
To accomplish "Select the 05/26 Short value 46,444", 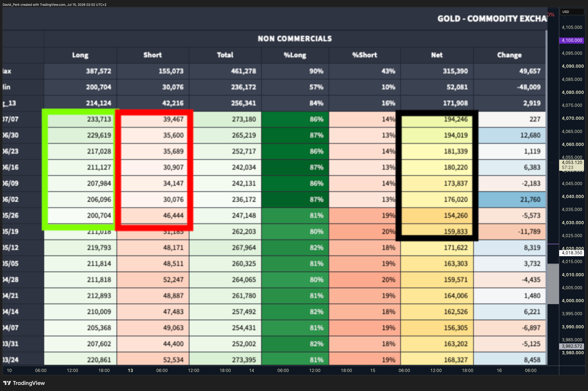I will tap(173, 215).
